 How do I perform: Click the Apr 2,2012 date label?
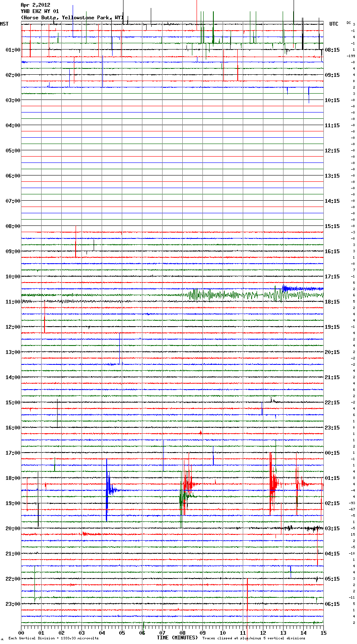[35, 5]
